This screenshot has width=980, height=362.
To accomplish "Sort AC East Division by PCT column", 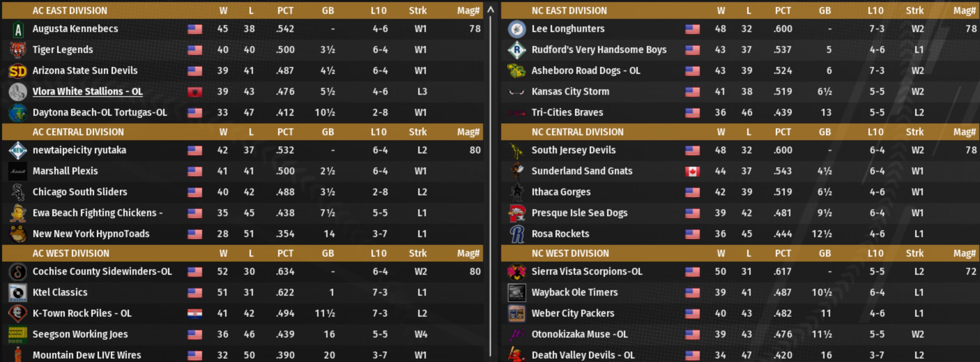I will coord(285,11).
